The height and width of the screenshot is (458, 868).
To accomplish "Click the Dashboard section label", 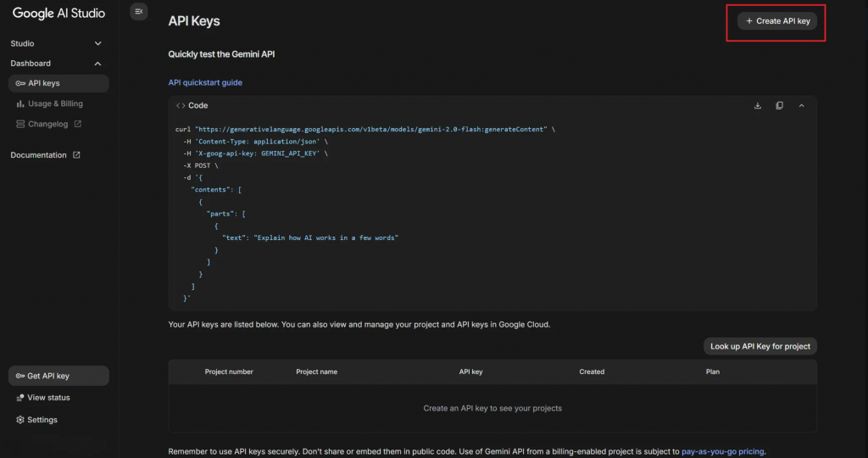I will [x=31, y=64].
